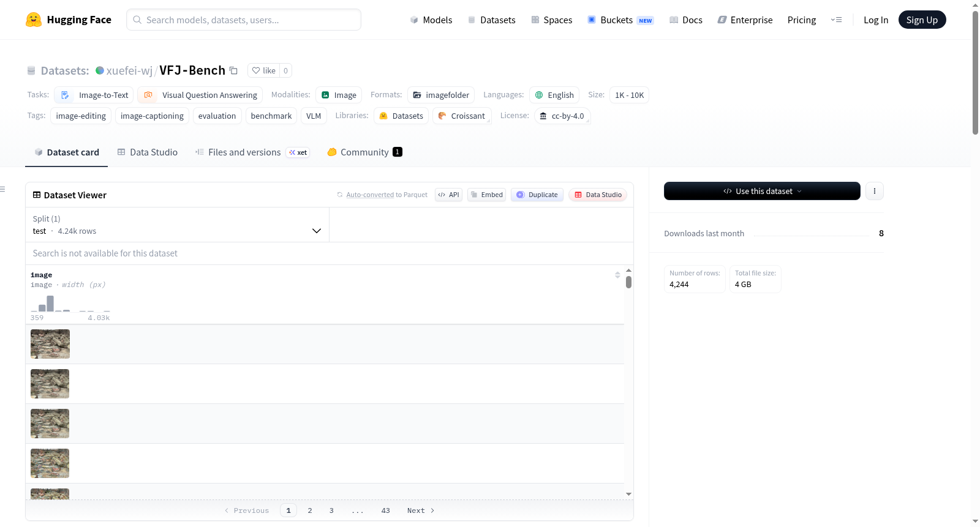
Task: Switch to the Community tab
Action: click(364, 152)
